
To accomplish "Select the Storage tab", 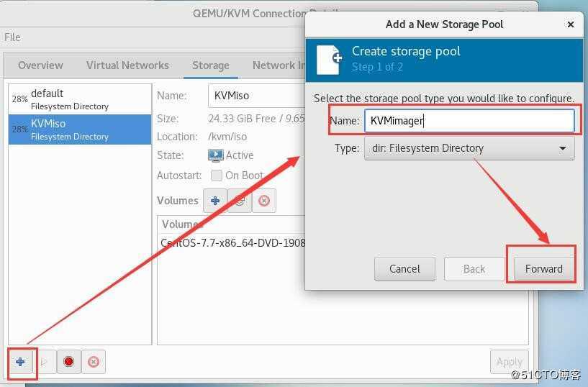I will click(x=210, y=65).
